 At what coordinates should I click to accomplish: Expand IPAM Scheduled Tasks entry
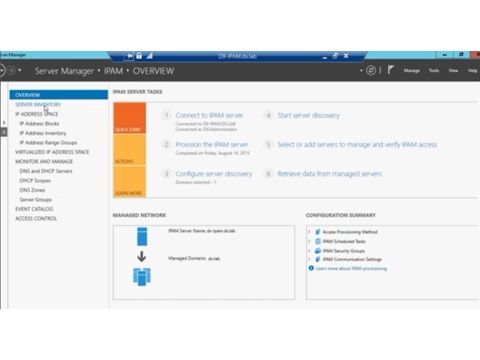(309, 241)
